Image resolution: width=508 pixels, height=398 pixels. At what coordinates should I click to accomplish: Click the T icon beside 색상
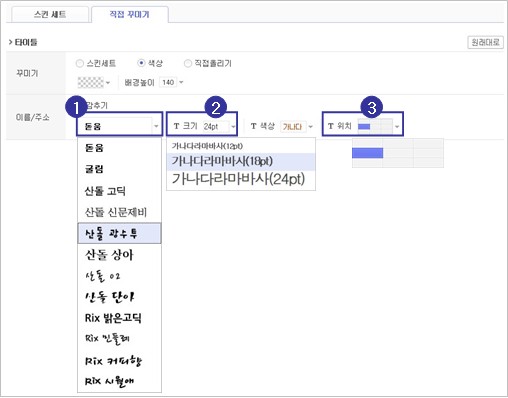point(254,126)
